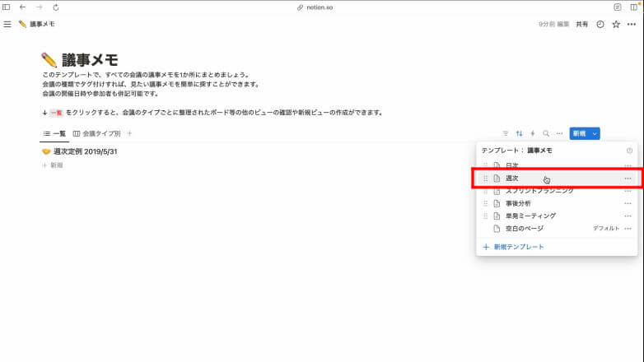Viewport: 644px width, 362px height.
Task: Click the drag handle of 週次 template
Action: 485,179
